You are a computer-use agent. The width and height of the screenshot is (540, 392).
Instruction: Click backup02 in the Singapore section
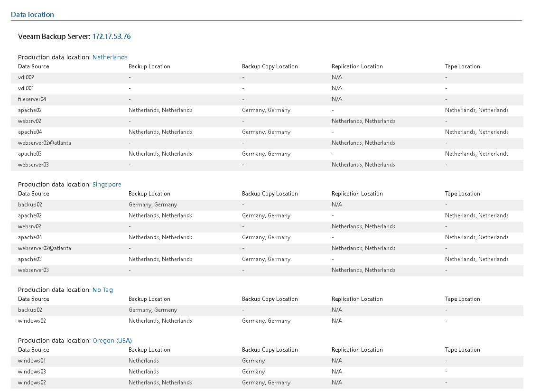tap(30, 205)
